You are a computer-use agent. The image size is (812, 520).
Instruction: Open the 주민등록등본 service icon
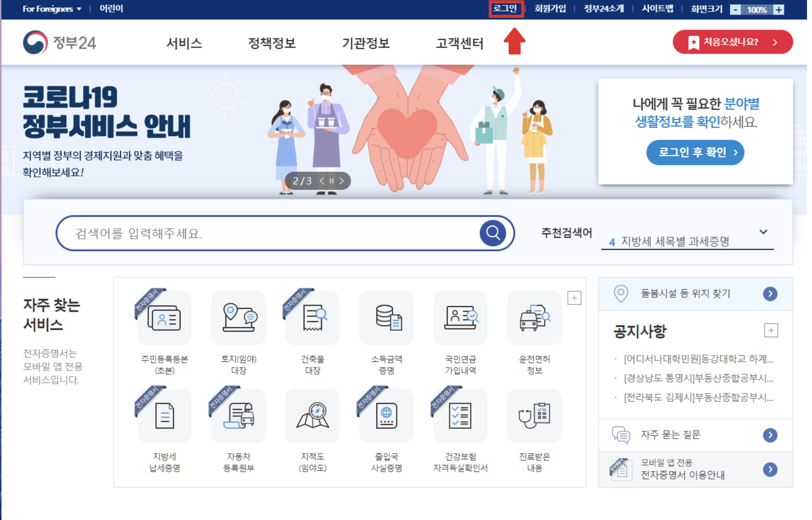click(x=164, y=318)
